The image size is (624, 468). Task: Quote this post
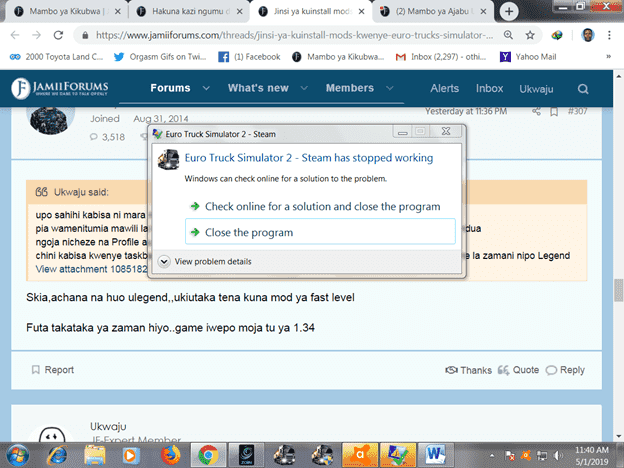[x=518, y=370]
